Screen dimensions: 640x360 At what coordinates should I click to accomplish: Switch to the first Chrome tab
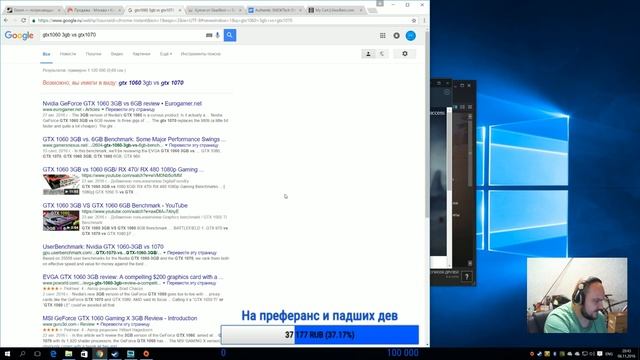[x=33, y=10]
